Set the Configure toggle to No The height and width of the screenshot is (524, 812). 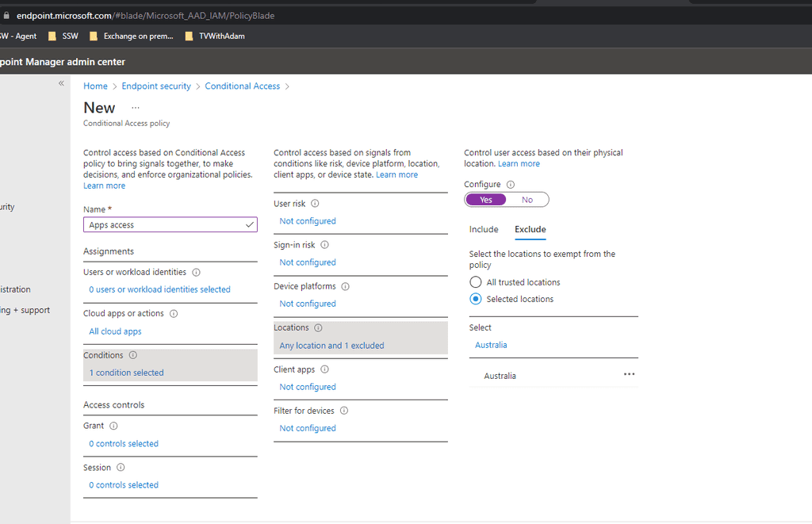click(528, 199)
